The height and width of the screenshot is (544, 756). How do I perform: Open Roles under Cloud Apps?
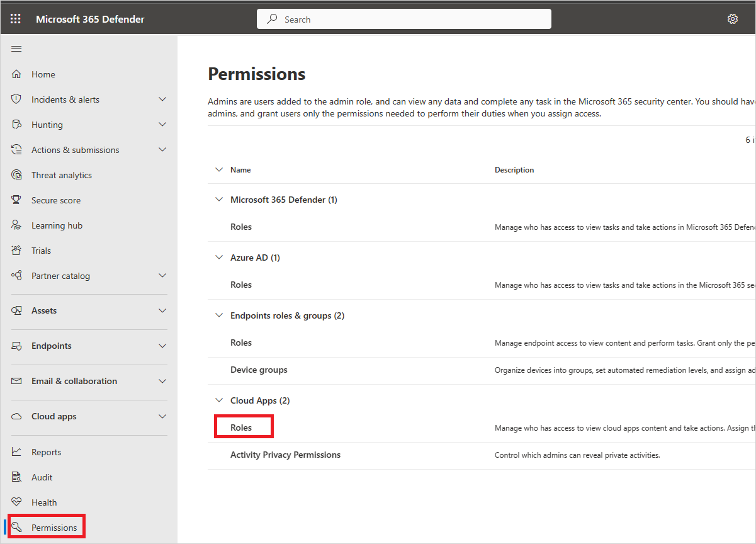click(x=241, y=427)
